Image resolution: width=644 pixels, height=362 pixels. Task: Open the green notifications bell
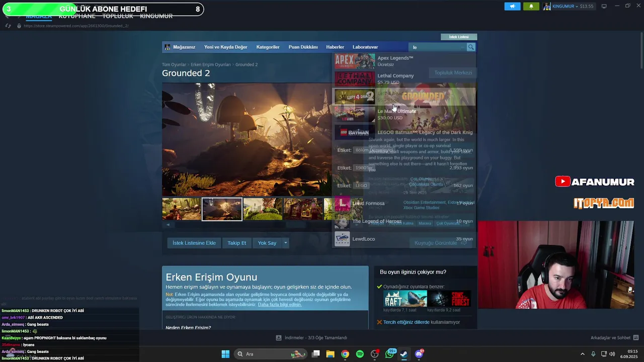pos(531,6)
